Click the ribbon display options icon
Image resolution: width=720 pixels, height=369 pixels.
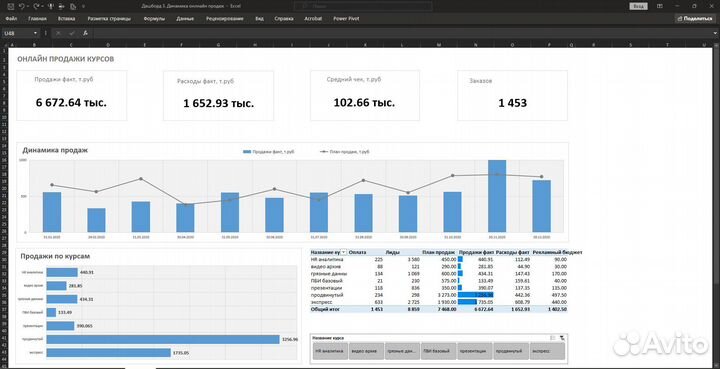click(659, 6)
